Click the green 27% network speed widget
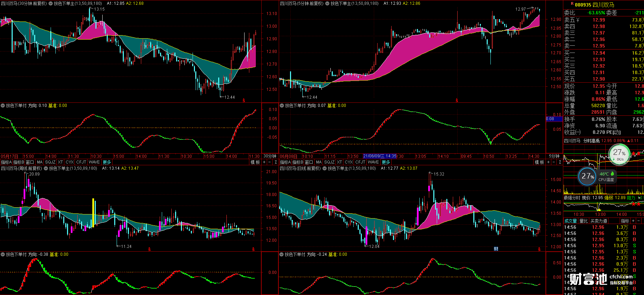Screen dimensions: 644x295 [x=619, y=154]
